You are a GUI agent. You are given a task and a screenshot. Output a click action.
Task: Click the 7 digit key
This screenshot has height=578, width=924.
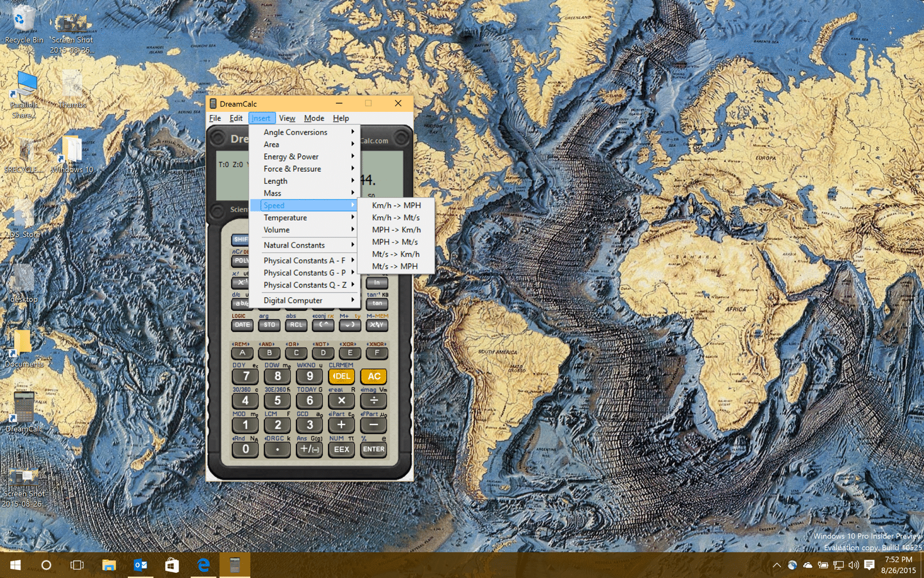click(x=245, y=376)
